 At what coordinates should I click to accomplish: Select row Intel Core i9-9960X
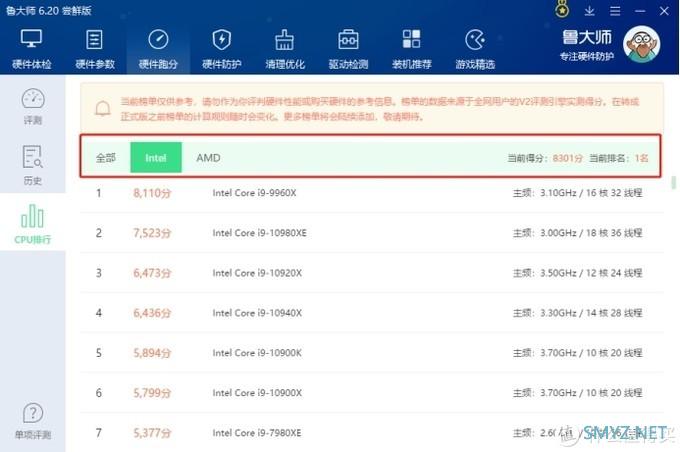[372, 193]
